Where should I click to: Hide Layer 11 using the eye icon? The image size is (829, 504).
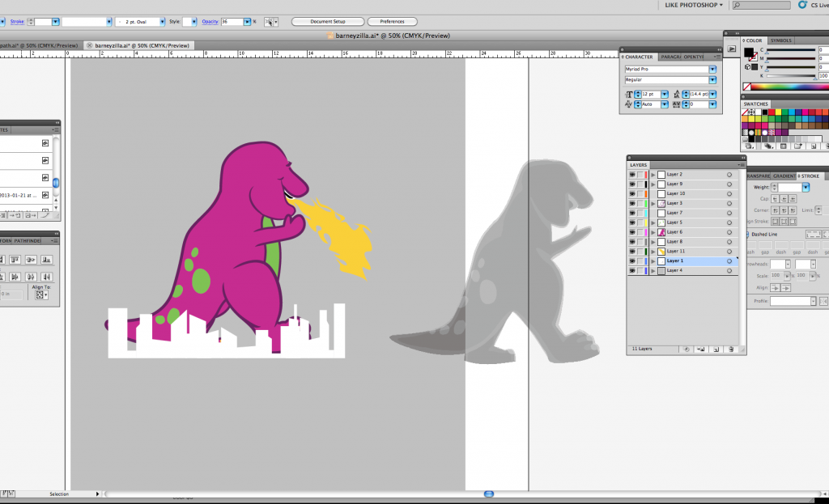(631, 252)
